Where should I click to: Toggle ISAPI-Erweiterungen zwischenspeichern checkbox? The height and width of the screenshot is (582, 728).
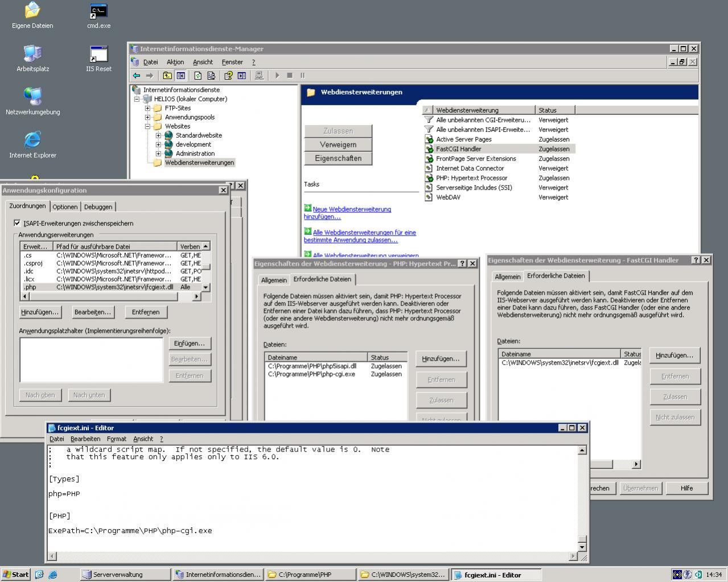pyautogui.click(x=17, y=223)
